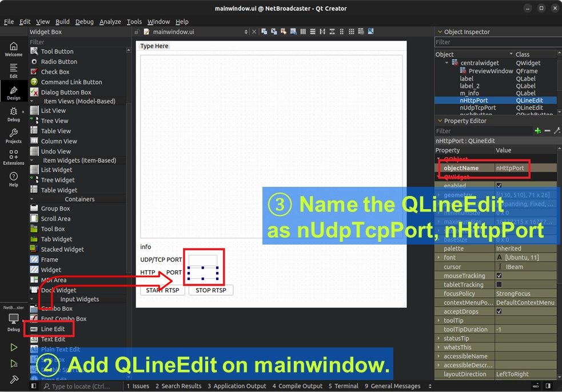Screen dimensions: 562x392
Task: Switch to Edit Buddies mode
Action: tap(284, 31)
